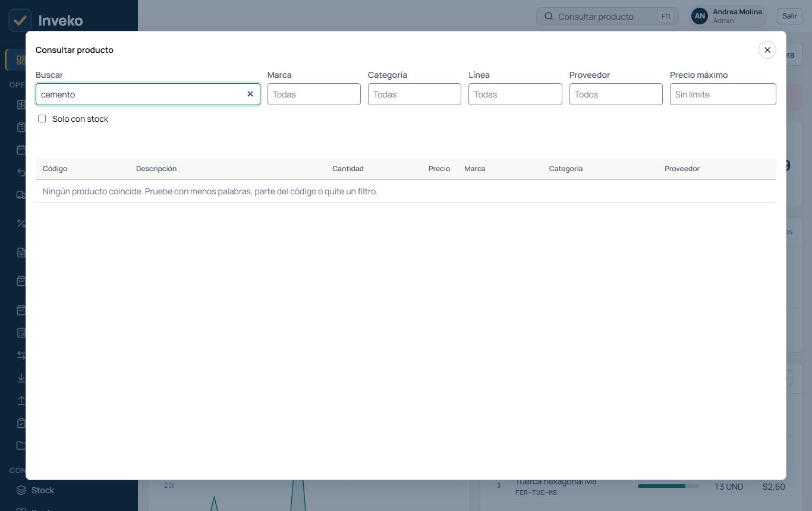Viewport: 812px width, 511px height.
Task: Click the FER-TUE-M8 code on the dashboard
Action: (536, 493)
